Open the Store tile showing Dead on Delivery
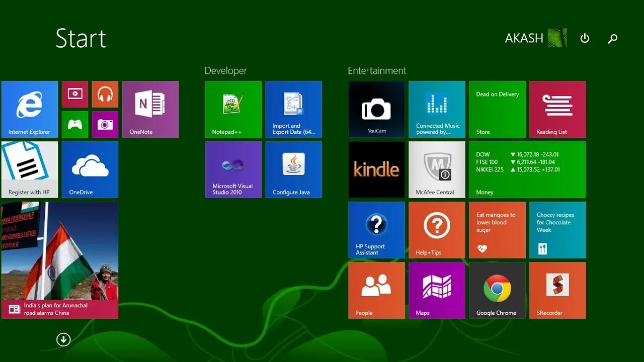The width and height of the screenshot is (644, 362). coord(498,109)
